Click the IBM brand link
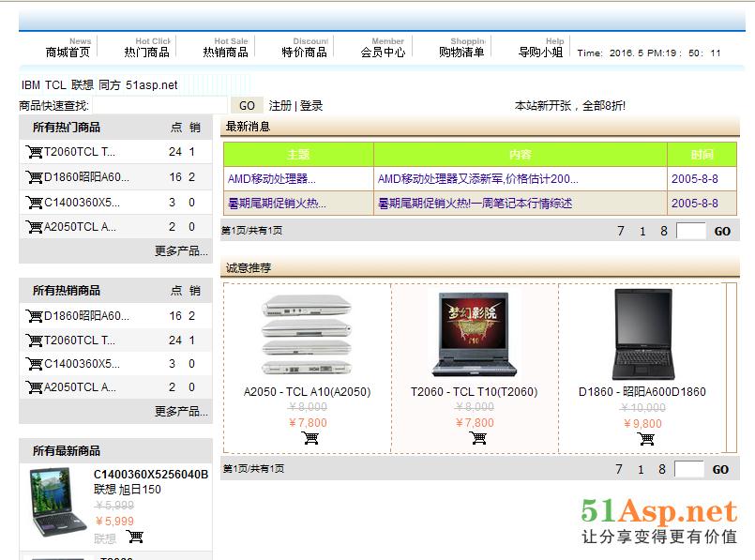 30,85
